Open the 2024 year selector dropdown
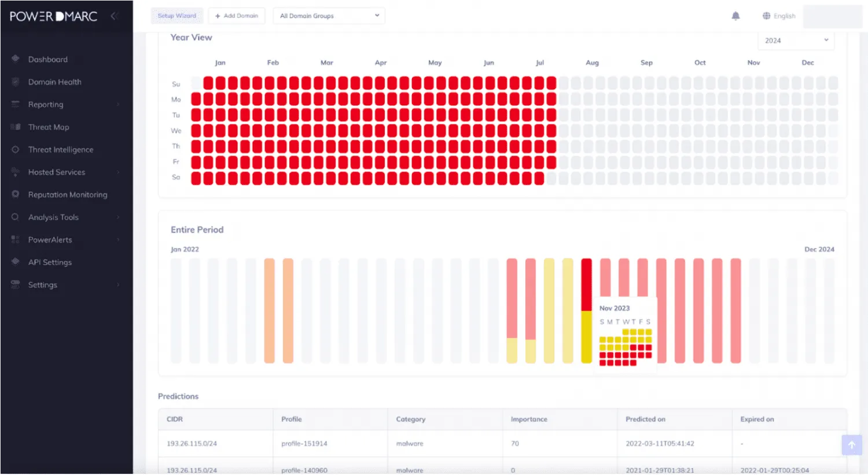The image size is (868, 475). 796,41
